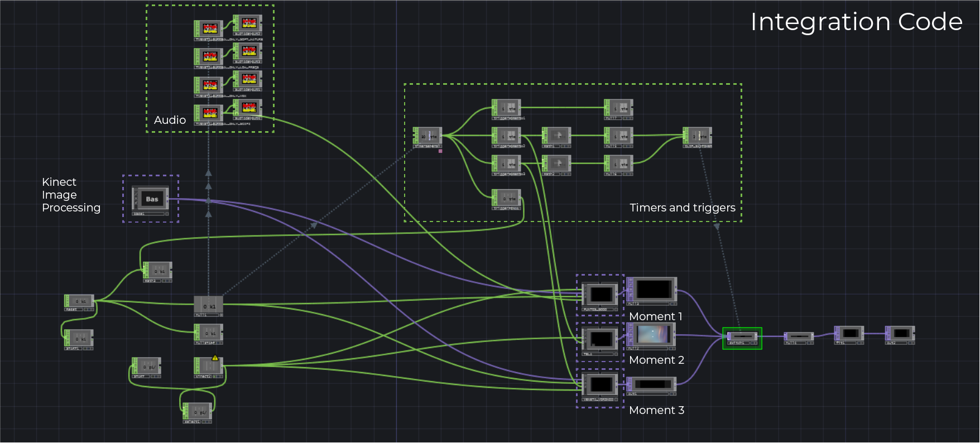Select the merge node showing value 2
980x443 pixels.
698,136
